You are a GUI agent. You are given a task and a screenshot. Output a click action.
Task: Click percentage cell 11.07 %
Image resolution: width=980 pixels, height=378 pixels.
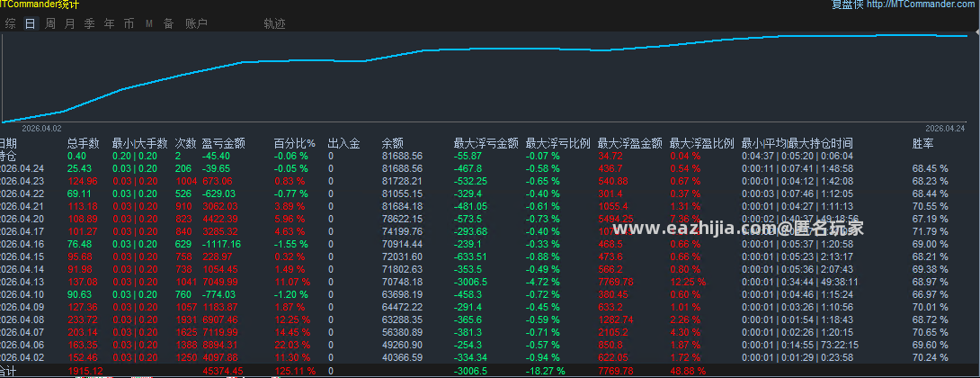tap(292, 283)
